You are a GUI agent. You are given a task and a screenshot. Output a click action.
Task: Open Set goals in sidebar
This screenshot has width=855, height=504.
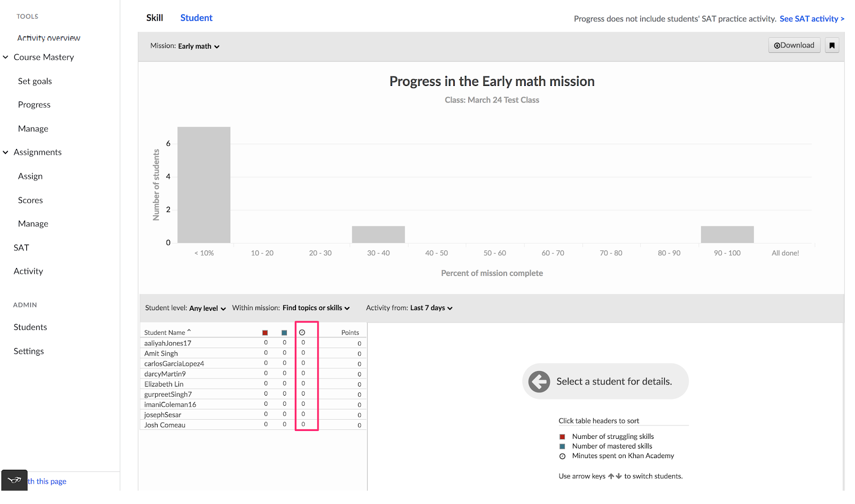(35, 81)
